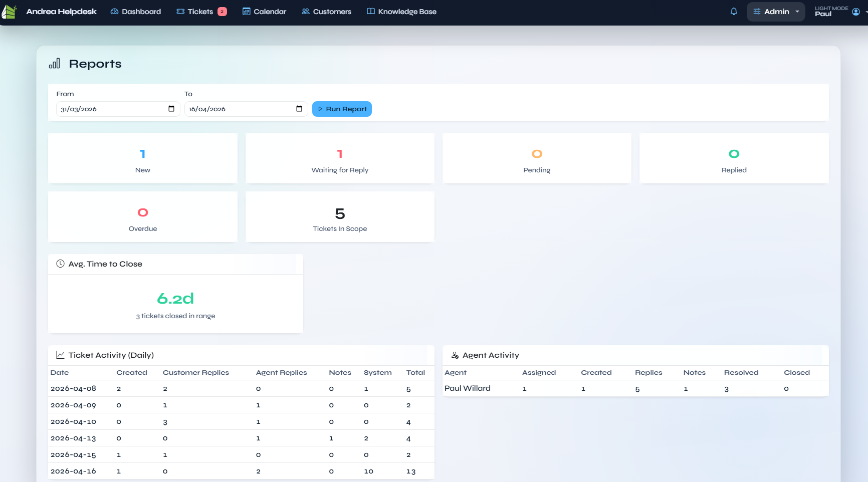Navigate to the Calendar page

tap(264, 12)
